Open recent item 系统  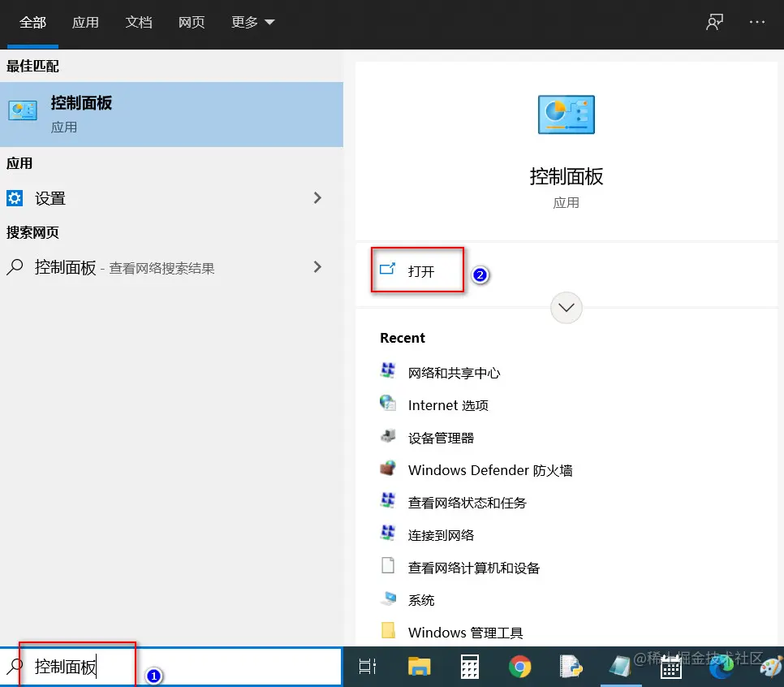(421, 600)
